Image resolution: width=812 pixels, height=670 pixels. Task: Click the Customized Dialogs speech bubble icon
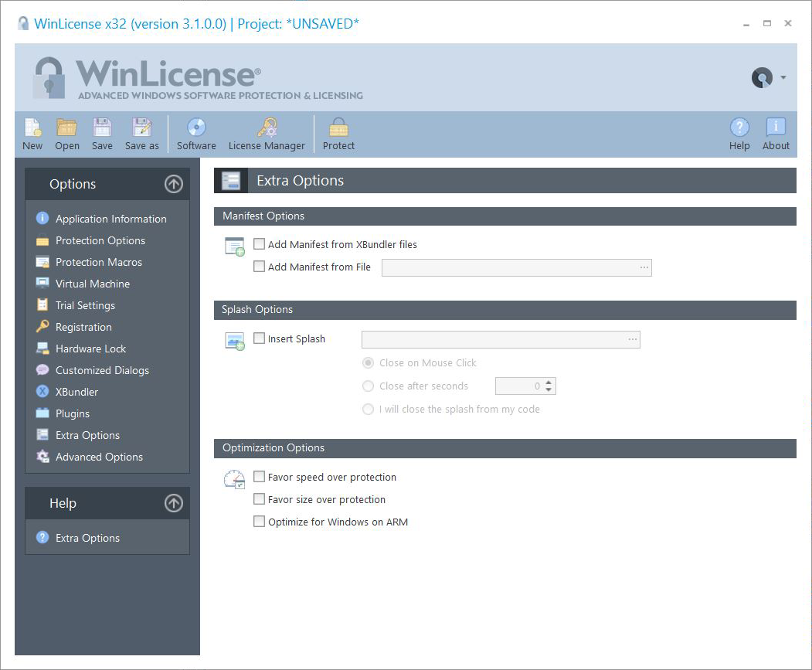tap(42, 369)
